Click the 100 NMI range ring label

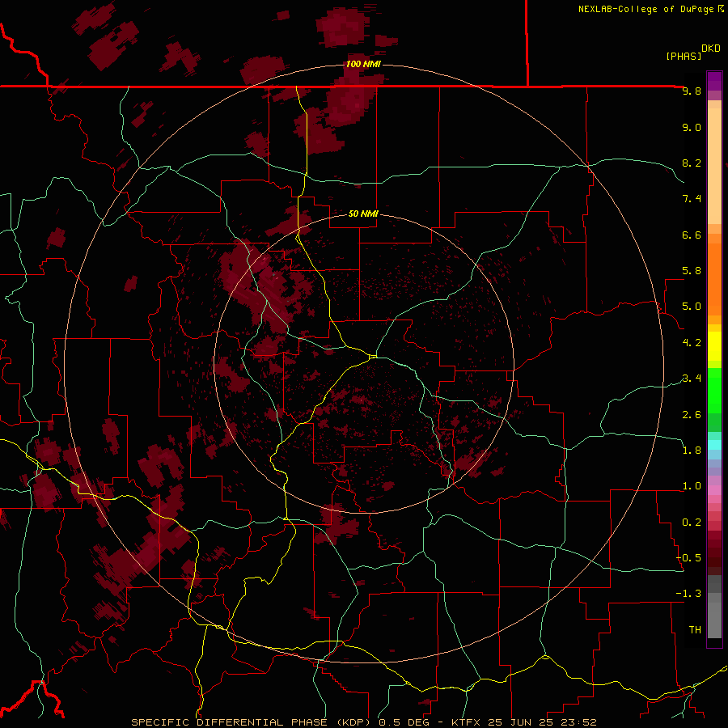click(363, 64)
